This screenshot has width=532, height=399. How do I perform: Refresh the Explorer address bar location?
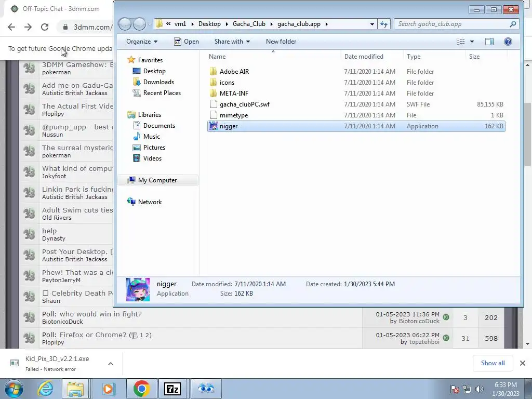(x=384, y=24)
